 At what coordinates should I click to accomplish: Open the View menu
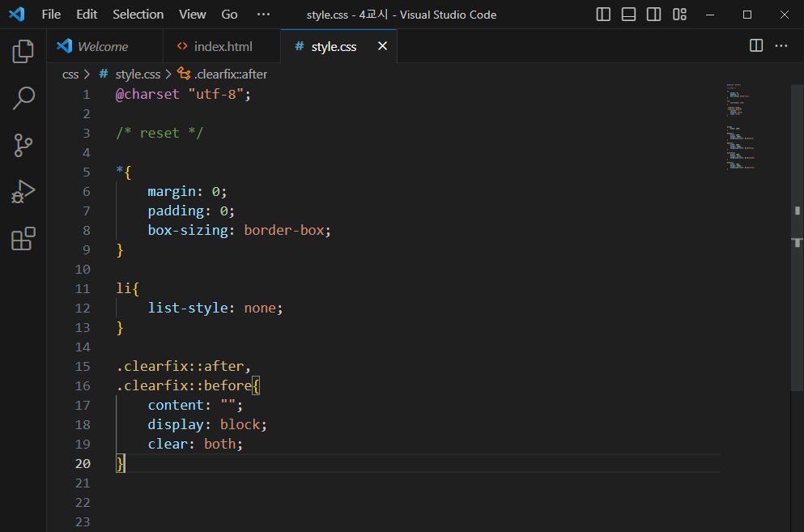[x=192, y=15]
